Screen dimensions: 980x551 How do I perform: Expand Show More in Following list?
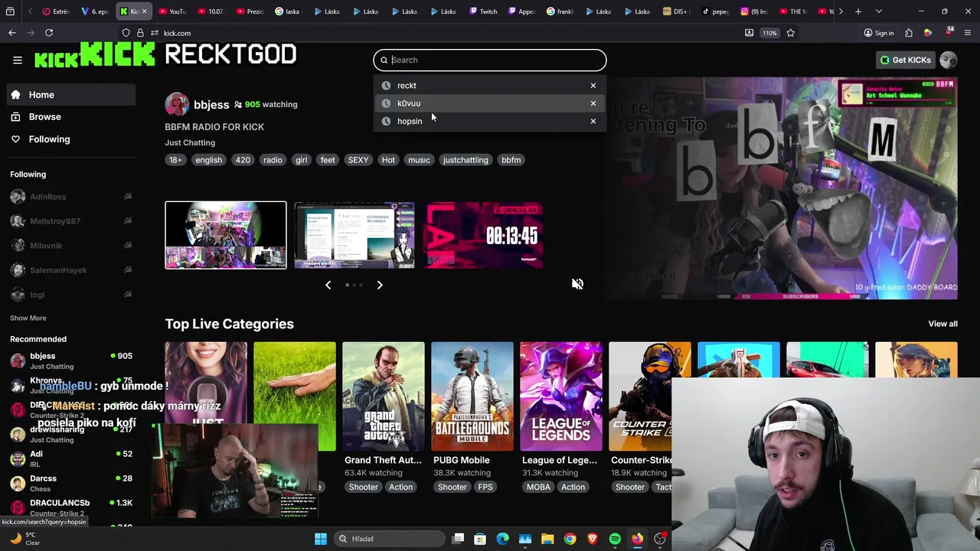coord(28,318)
